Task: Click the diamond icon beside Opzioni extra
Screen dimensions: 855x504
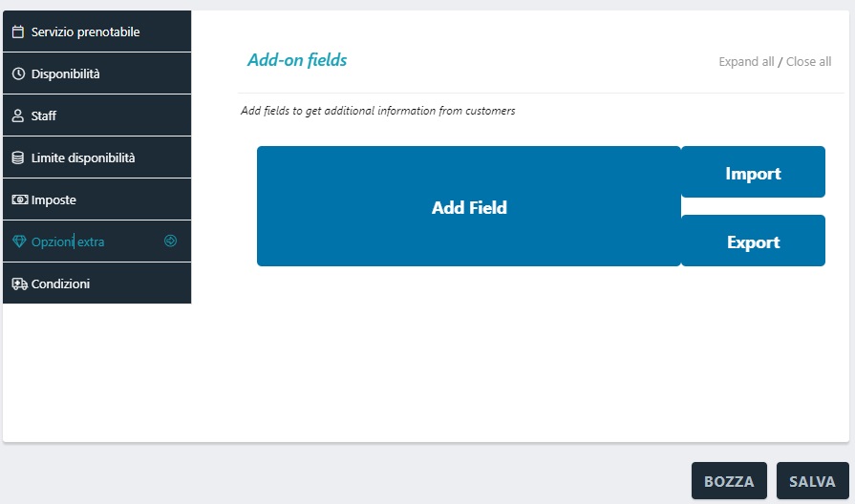Action: tap(18, 241)
